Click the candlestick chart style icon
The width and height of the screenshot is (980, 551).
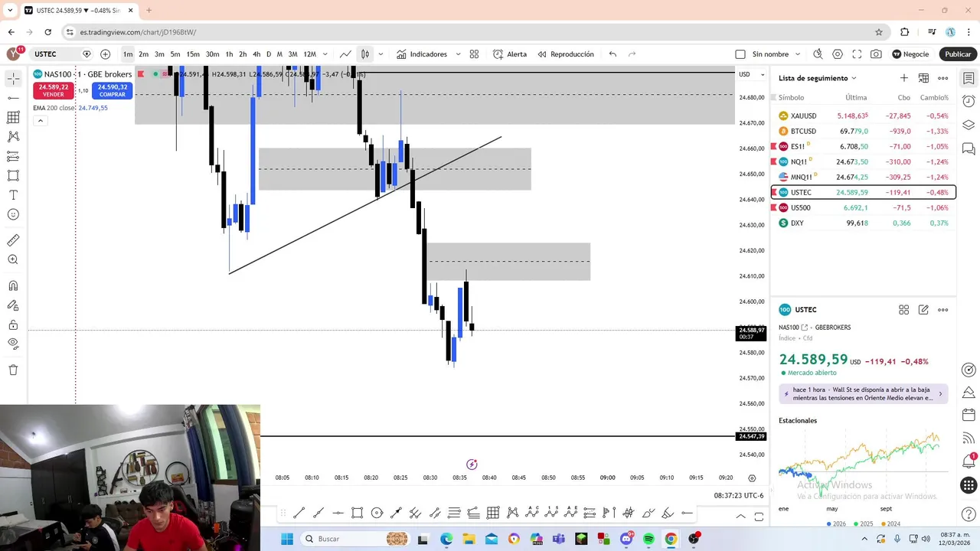click(x=365, y=54)
